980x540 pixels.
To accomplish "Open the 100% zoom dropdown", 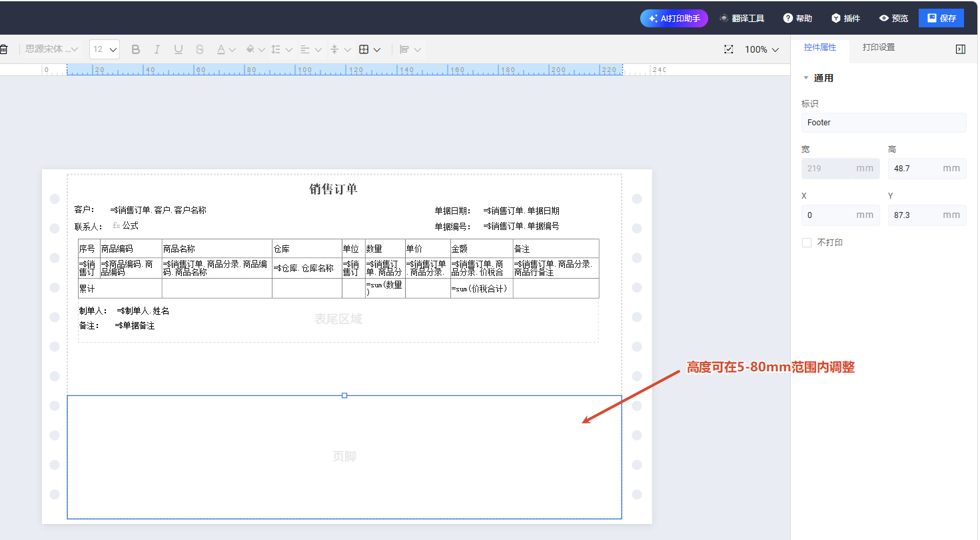I will pyautogui.click(x=761, y=49).
